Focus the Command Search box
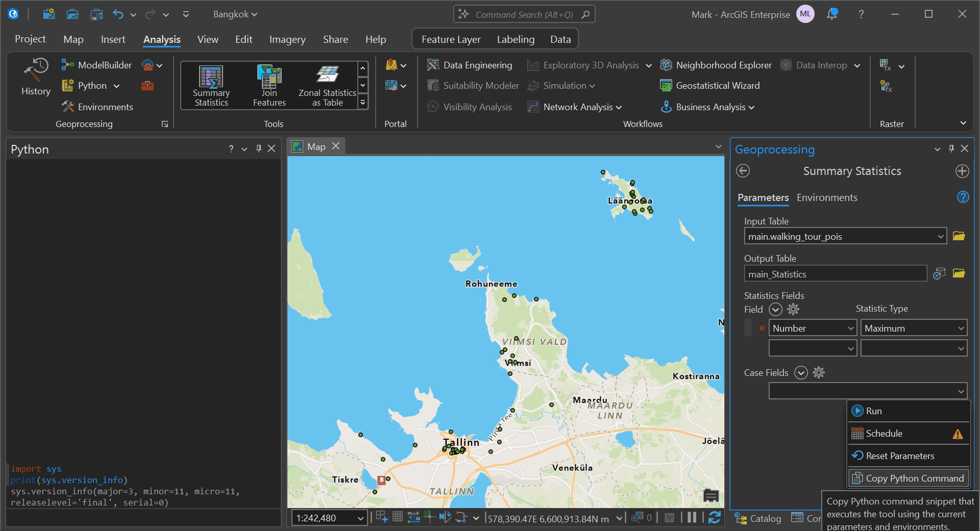The width and height of the screenshot is (980, 531). (524, 14)
